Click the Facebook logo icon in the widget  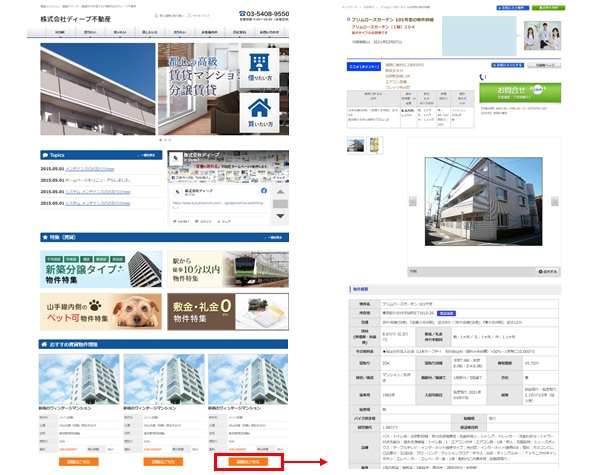click(x=264, y=191)
